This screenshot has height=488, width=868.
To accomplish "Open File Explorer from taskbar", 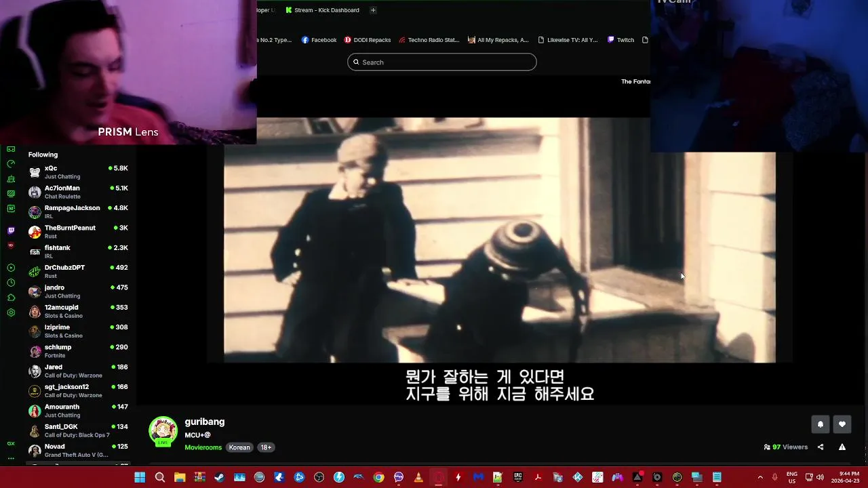I will coord(180,477).
